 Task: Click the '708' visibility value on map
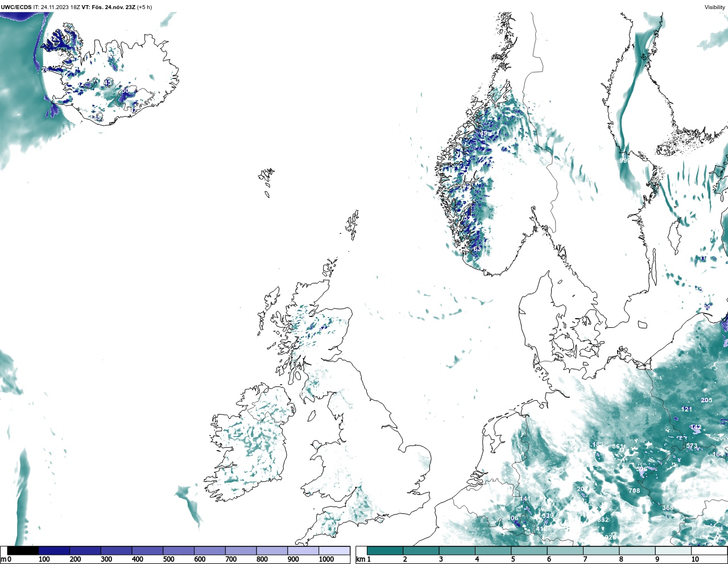tap(634, 491)
